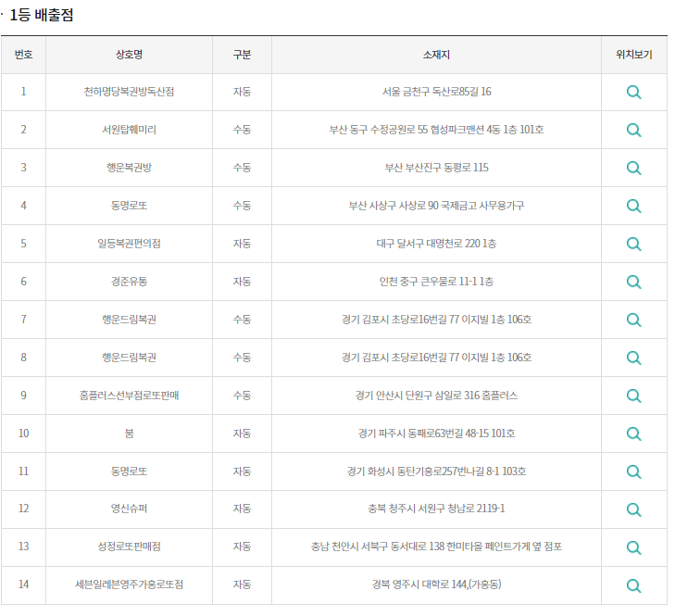
Task: Click the 위치보기 column header
Action: tap(634, 55)
